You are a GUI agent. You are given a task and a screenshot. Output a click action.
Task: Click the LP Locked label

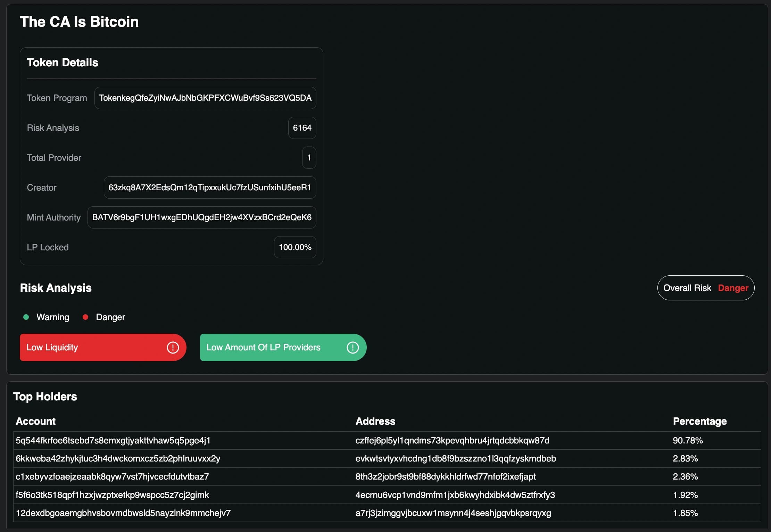click(x=48, y=247)
